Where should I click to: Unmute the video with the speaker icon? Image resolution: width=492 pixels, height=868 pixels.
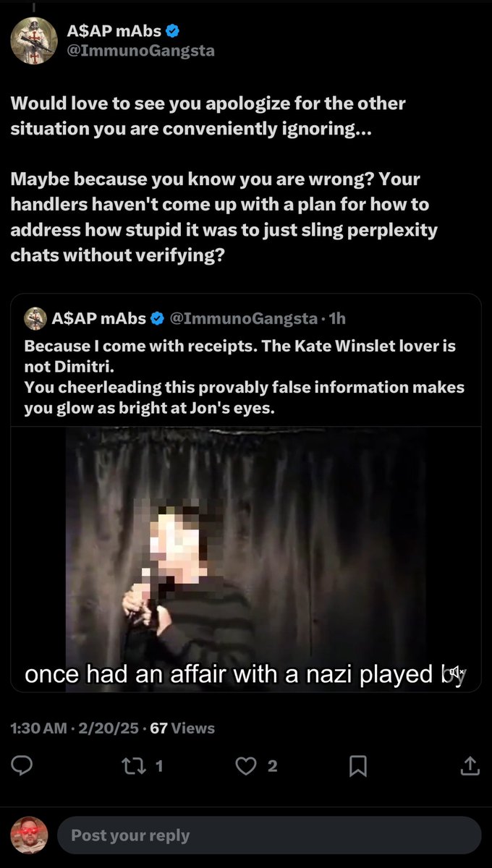(x=457, y=672)
